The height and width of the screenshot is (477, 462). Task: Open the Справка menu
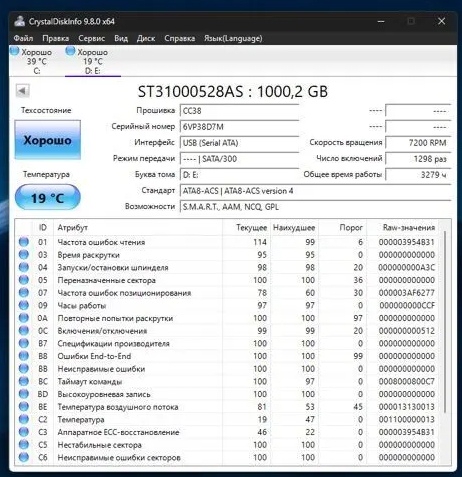(179, 38)
